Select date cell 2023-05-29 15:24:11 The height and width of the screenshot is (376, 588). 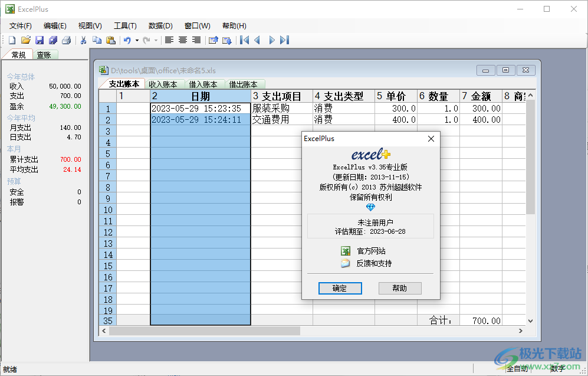point(201,120)
